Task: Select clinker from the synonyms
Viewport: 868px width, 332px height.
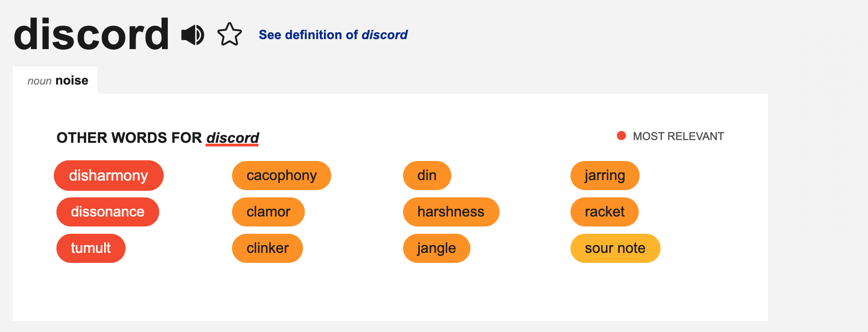Action: tap(267, 248)
